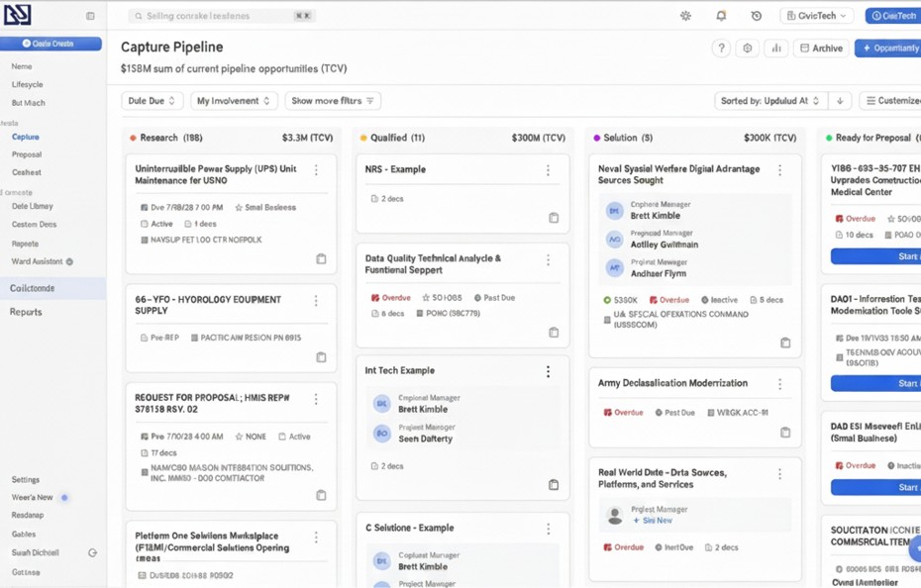921x588 pixels.
Task: Click the help question mark icon
Action: pos(721,48)
